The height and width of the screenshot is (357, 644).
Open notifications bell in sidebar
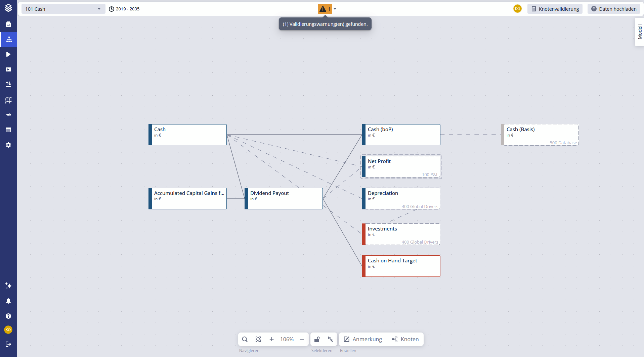pyautogui.click(x=8, y=301)
